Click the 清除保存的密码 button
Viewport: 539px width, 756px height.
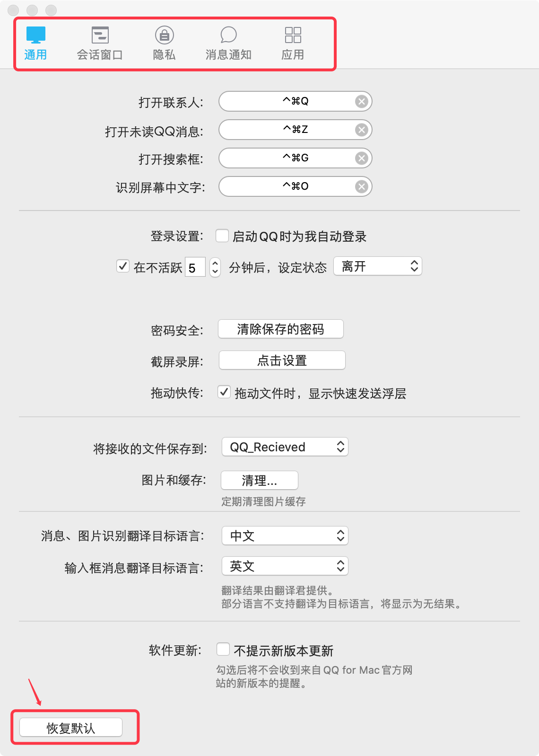coord(280,329)
